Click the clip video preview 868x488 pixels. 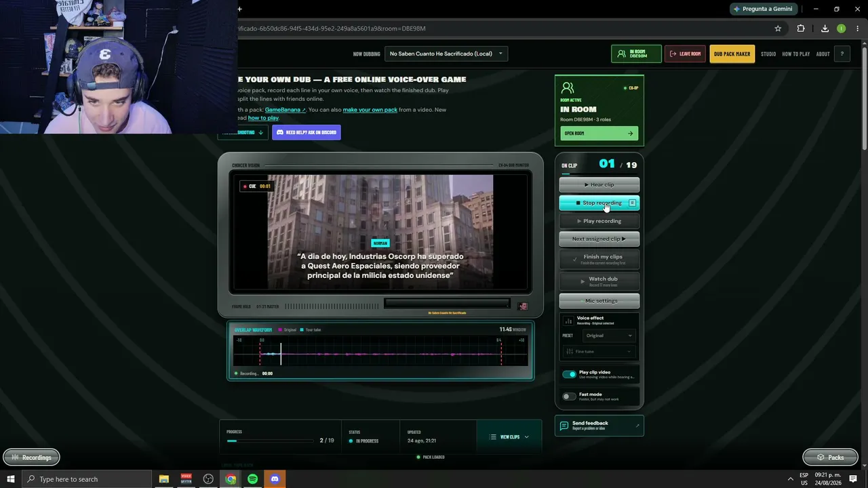point(380,232)
